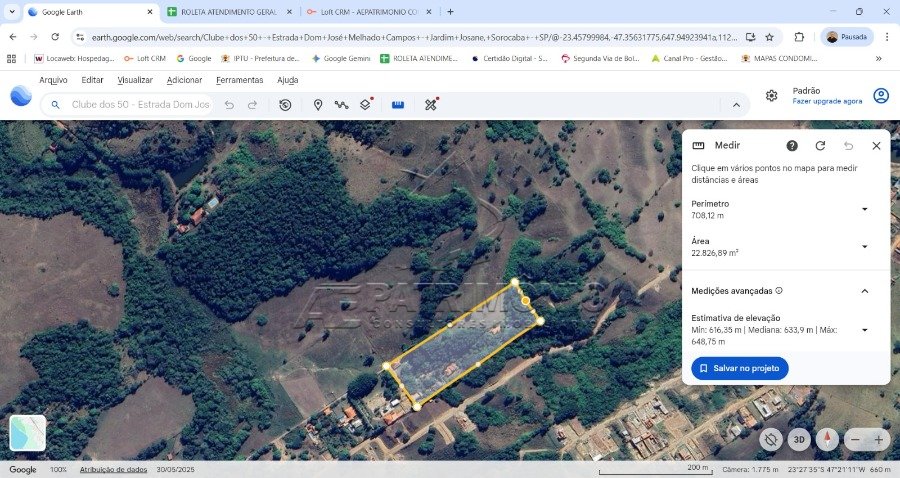Open the account profile icon

coord(880,96)
